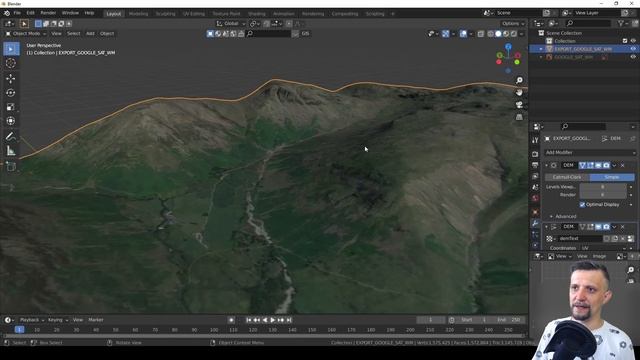Activate the Scale tool
640x360 pixels.
pyautogui.click(x=11, y=107)
